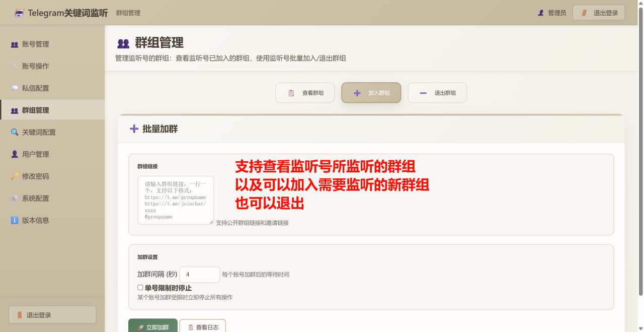Switch to the 退出群组 tab
The width and height of the screenshot is (644, 332).
click(437, 93)
